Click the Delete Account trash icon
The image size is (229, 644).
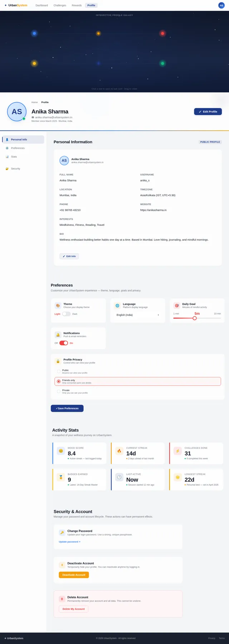pyautogui.click(x=62, y=599)
